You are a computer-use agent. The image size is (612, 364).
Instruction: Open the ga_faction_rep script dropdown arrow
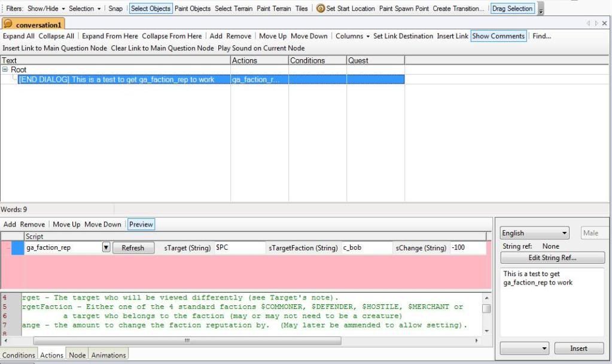click(106, 247)
